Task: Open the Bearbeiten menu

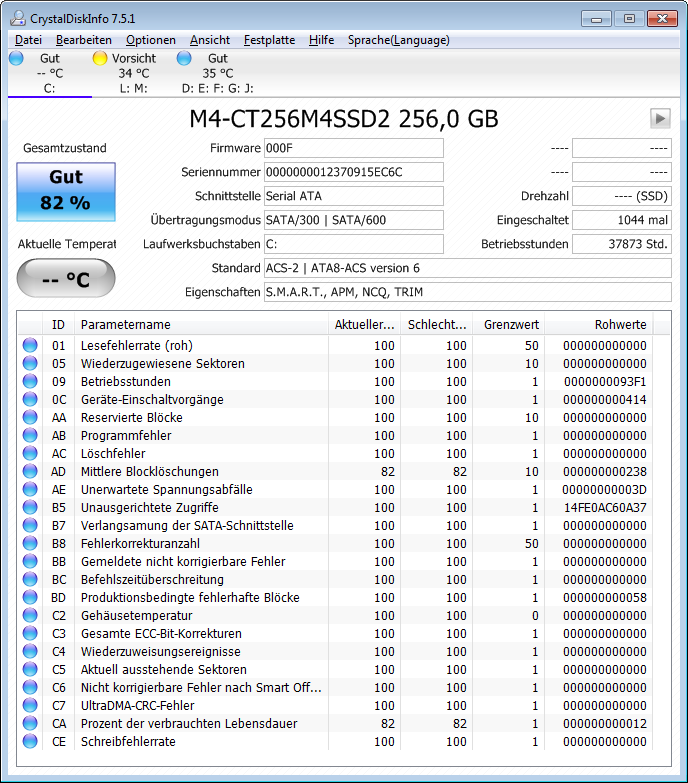Action: [83, 40]
